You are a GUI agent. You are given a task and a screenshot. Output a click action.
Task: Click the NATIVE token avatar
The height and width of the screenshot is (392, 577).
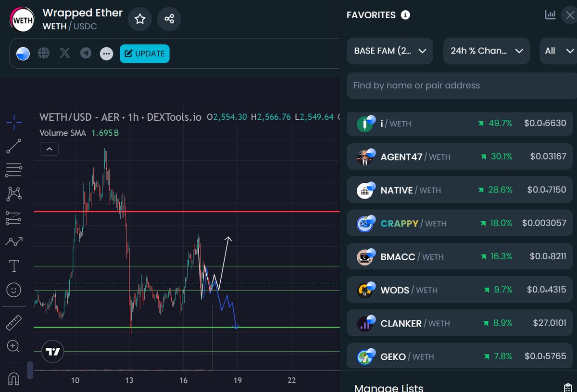[x=365, y=190]
